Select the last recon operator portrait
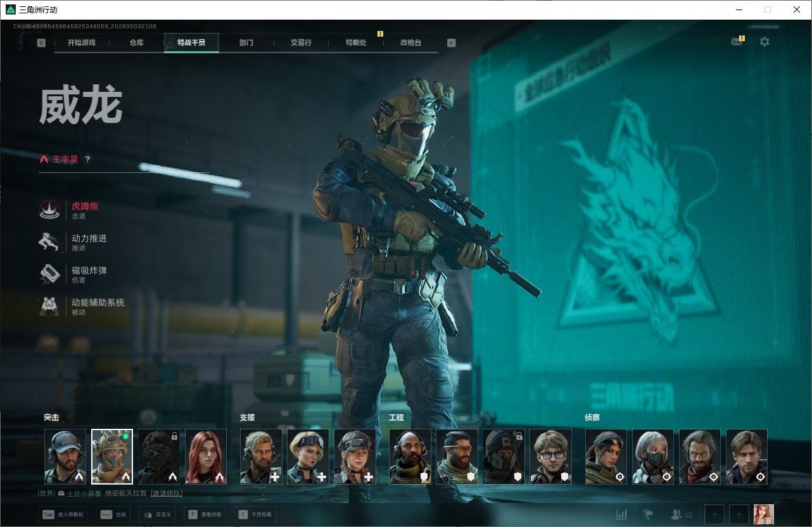This screenshot has width=812, height=527. point(747,457)
